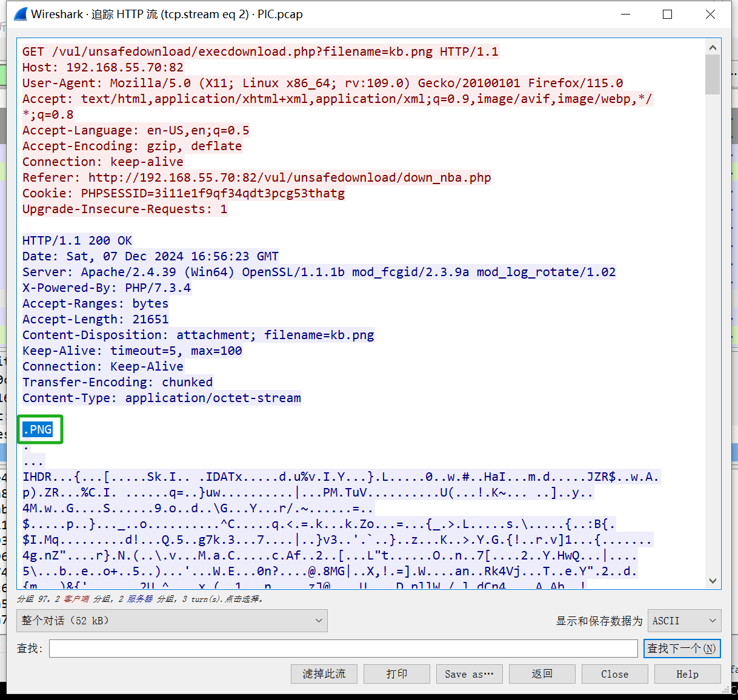Click the GET execdownload.php request line

click(x=260, y=51)
